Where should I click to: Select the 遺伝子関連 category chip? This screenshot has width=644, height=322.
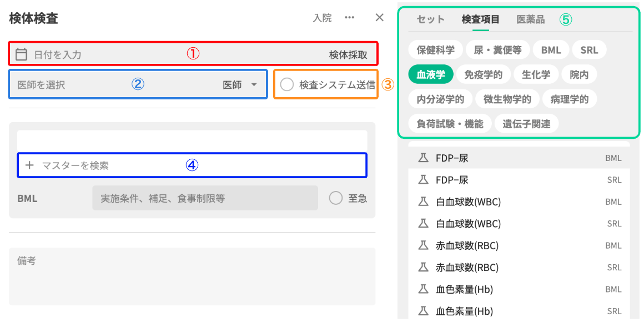pos(526,124)
